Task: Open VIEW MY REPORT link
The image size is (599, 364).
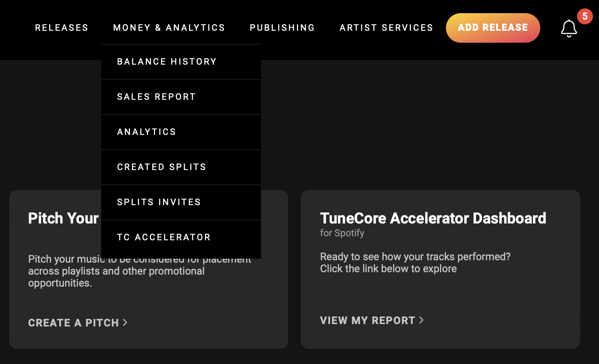Action: point(367,320)
